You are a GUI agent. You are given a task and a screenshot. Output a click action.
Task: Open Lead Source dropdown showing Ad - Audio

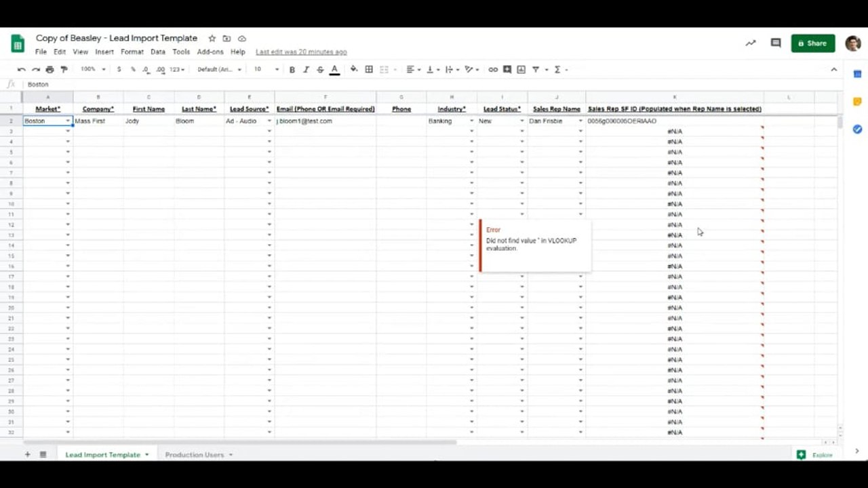tap(269, 121)
